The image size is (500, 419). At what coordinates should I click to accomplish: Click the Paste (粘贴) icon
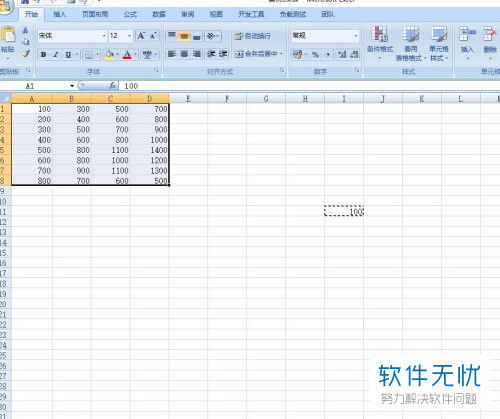(x=8, y=35)
